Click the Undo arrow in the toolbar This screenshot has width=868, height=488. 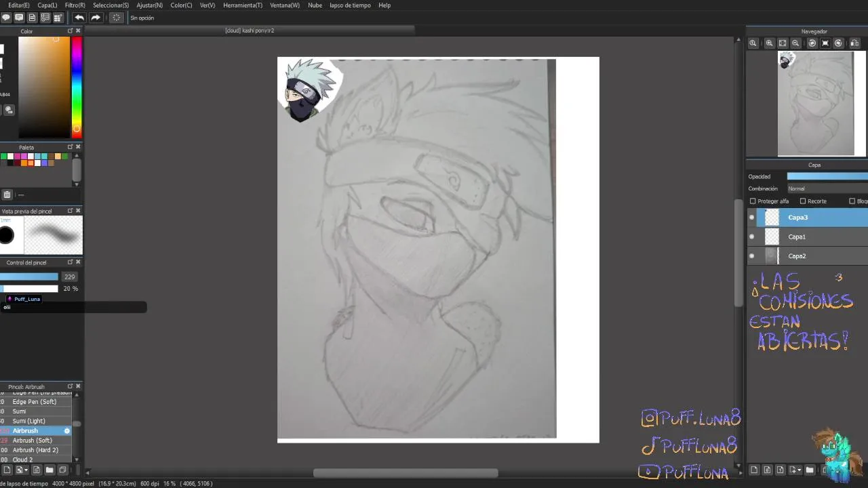79,18
